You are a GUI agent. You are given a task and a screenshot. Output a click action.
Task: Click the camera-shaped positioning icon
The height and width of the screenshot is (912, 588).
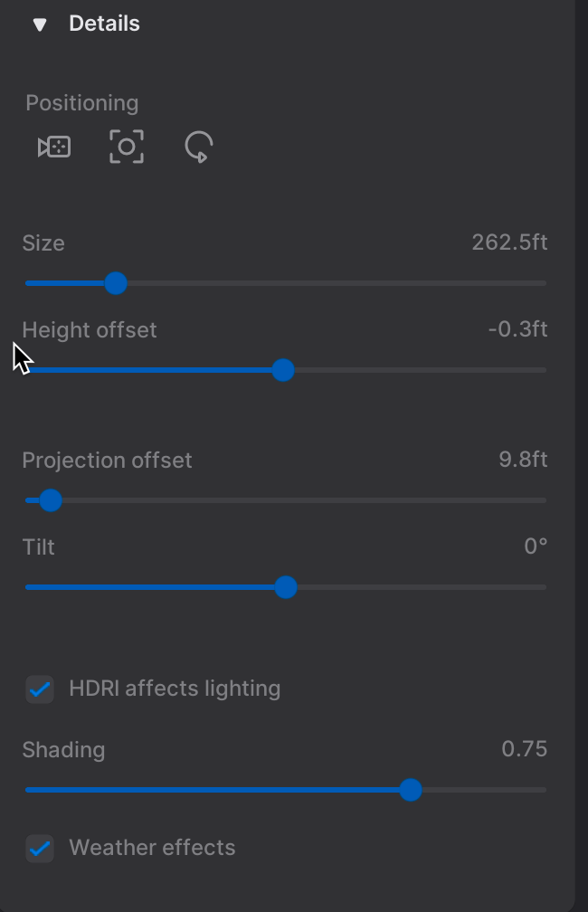54,147
